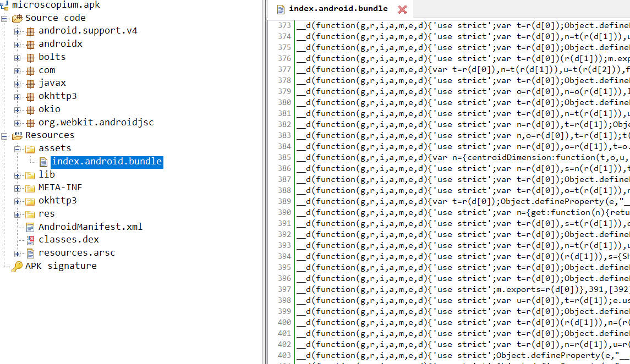
Task: Click the index.android.bundle file icon in tree
Action: click(43, 162)
